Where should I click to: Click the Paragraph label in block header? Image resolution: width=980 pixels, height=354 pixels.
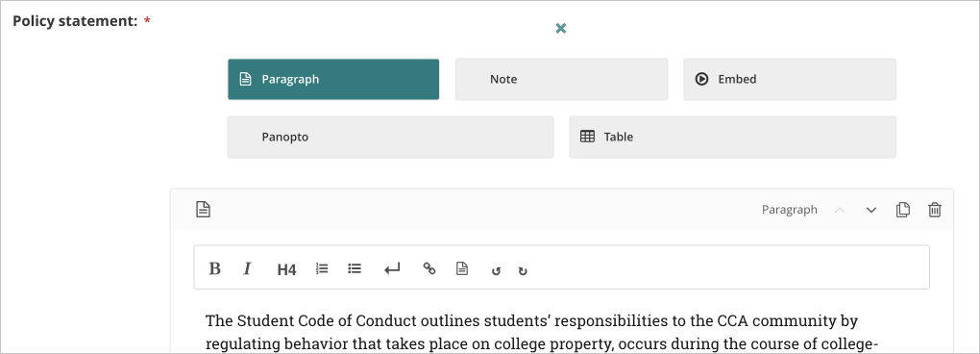790,210
